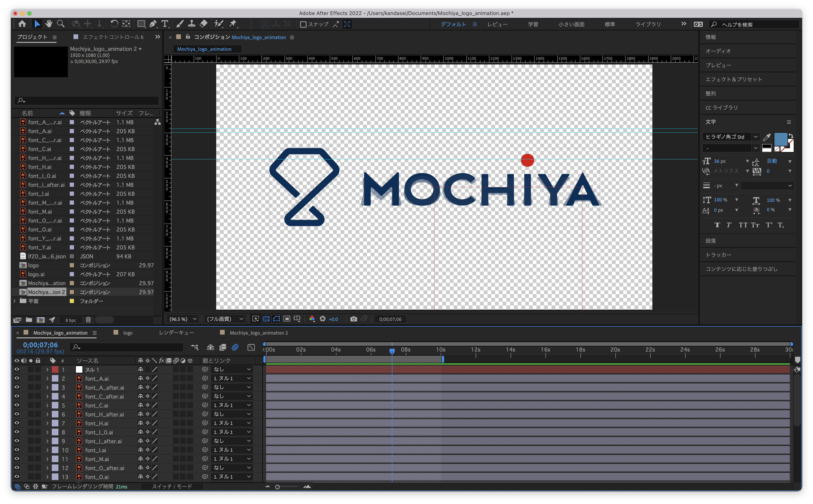Open the resolution dropdown フル画質

coord(225,319)
